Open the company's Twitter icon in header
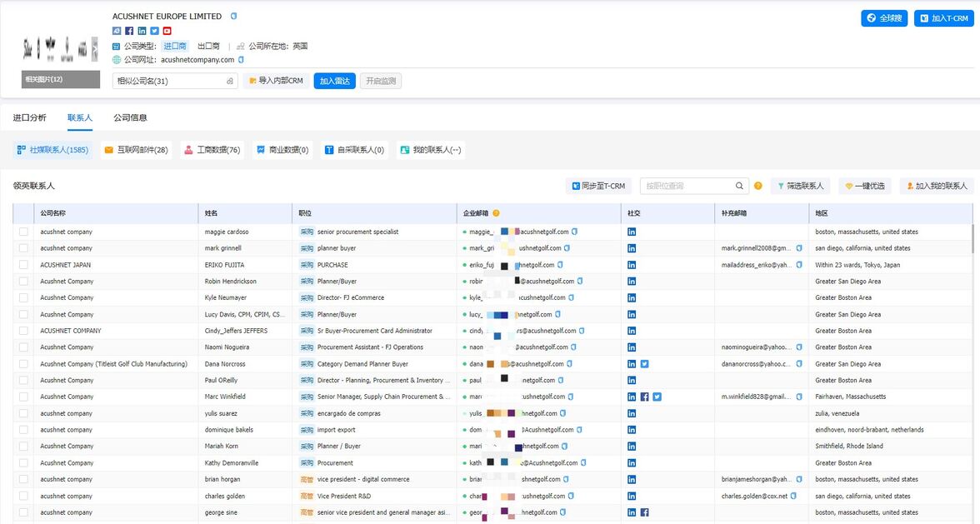Screen dimensions: 980x524 [x=154, y=31]
